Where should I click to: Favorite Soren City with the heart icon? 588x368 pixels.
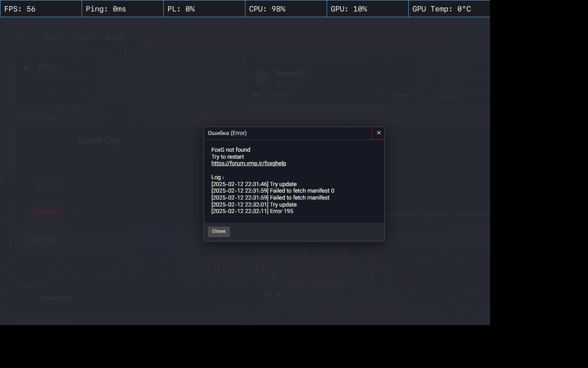coord(75,212)
